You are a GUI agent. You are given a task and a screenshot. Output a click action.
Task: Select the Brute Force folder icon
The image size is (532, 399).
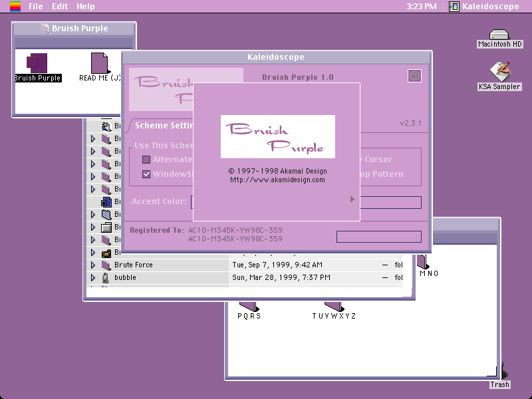coord(106,265)
